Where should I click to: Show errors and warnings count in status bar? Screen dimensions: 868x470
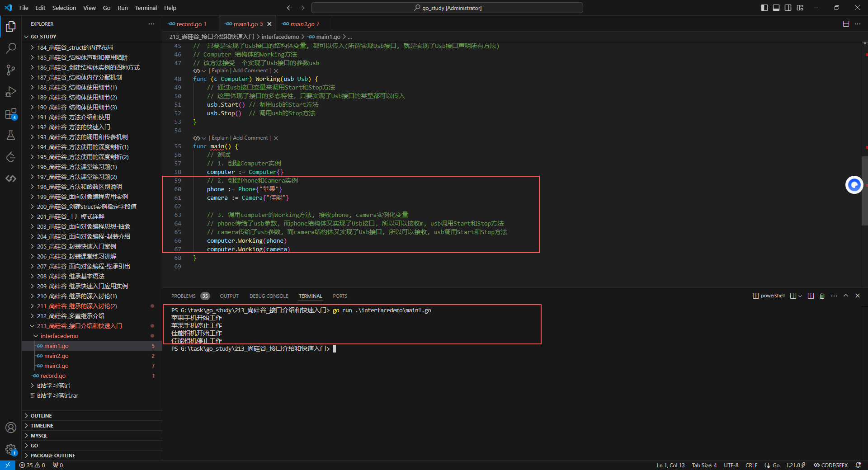pos(32,465)
